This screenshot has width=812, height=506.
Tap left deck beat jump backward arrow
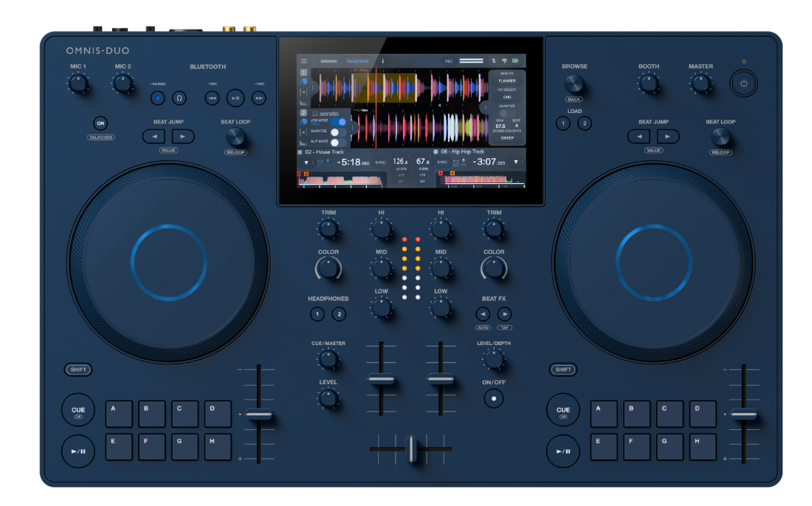tap(154, 137)
